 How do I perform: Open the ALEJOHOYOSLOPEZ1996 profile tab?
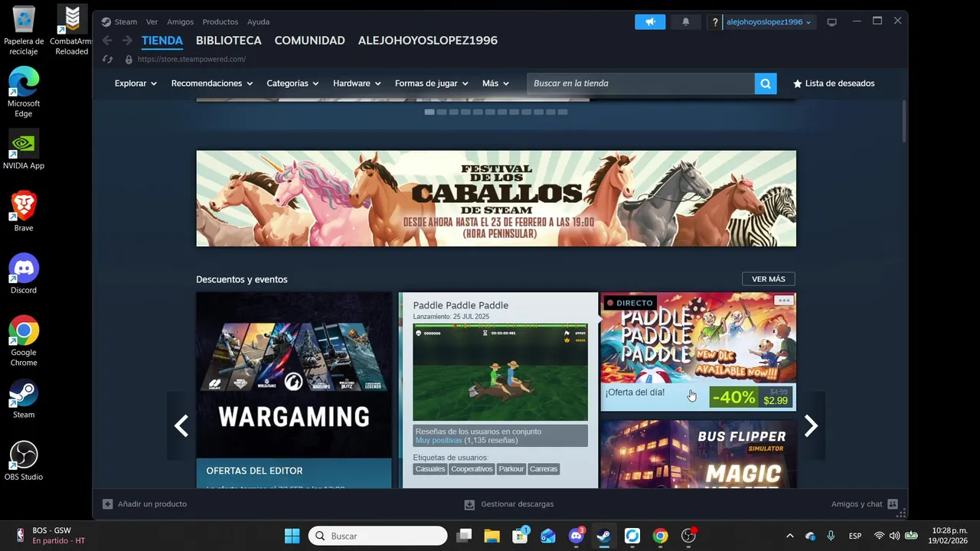click(427, 41)
